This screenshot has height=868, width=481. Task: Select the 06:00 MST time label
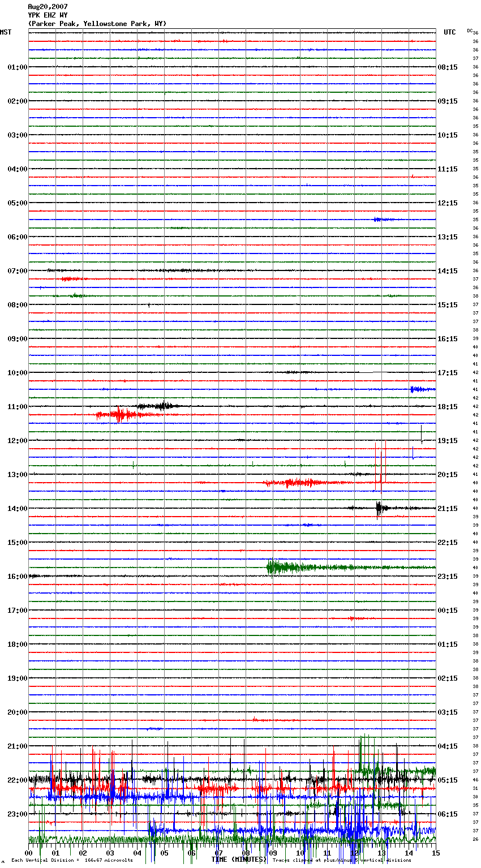pos(18,237)
